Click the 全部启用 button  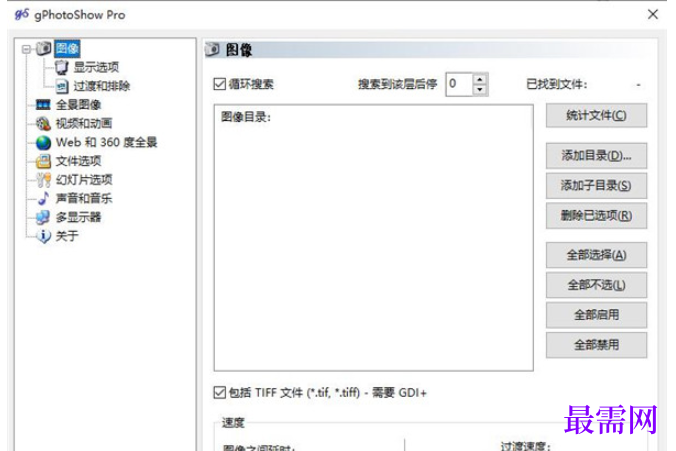(596, 315)
